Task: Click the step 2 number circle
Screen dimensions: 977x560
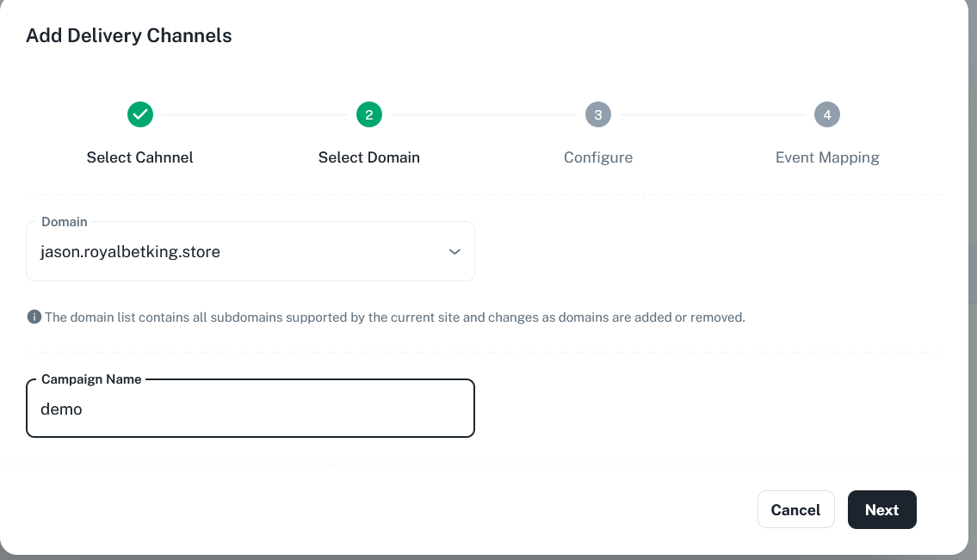Action: tap(369, 114)
